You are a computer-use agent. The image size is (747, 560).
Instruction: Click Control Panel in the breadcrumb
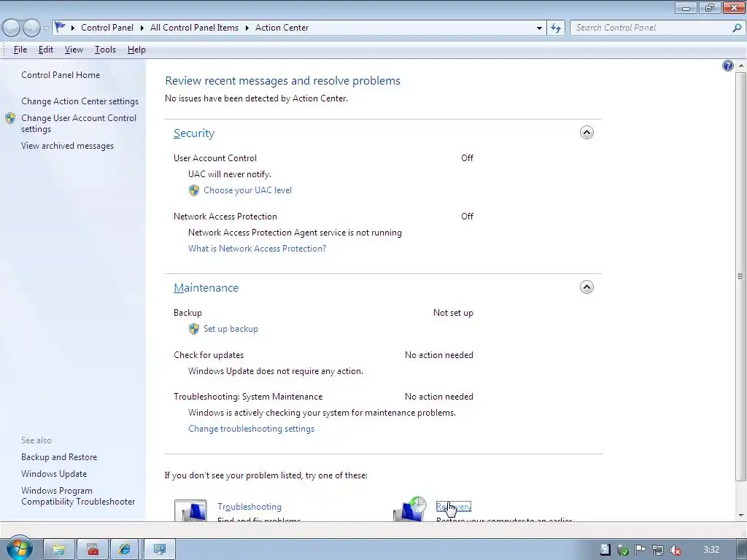107,28
